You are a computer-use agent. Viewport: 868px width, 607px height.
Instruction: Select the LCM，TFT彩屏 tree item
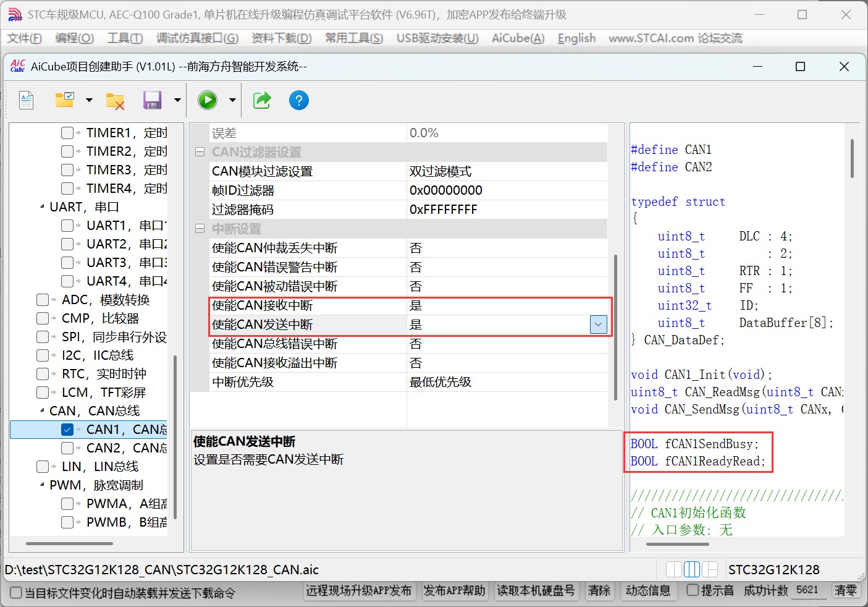pos(104,393)
